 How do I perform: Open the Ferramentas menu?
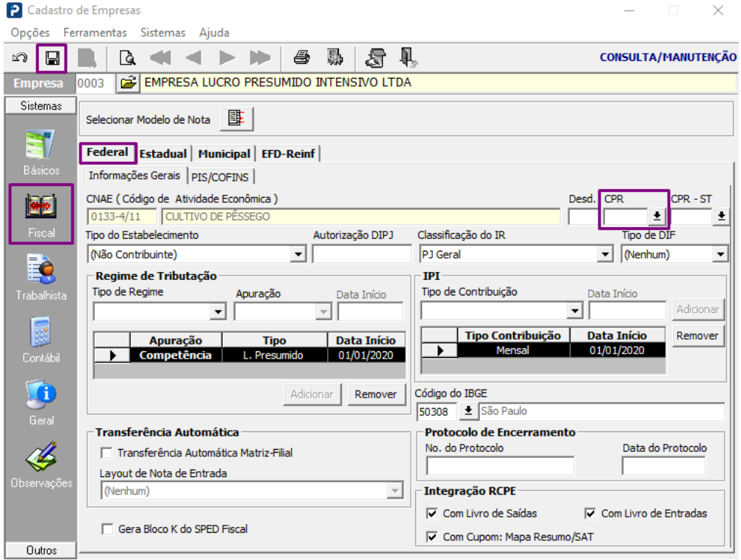[x=95, y=32]
